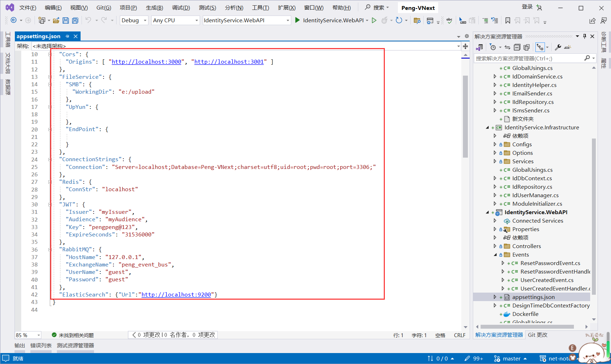The width and height of the screenshot is (611, 364).
Task: Collapse the "Cors" JSON block at line 10
Action: pos(50,54)
